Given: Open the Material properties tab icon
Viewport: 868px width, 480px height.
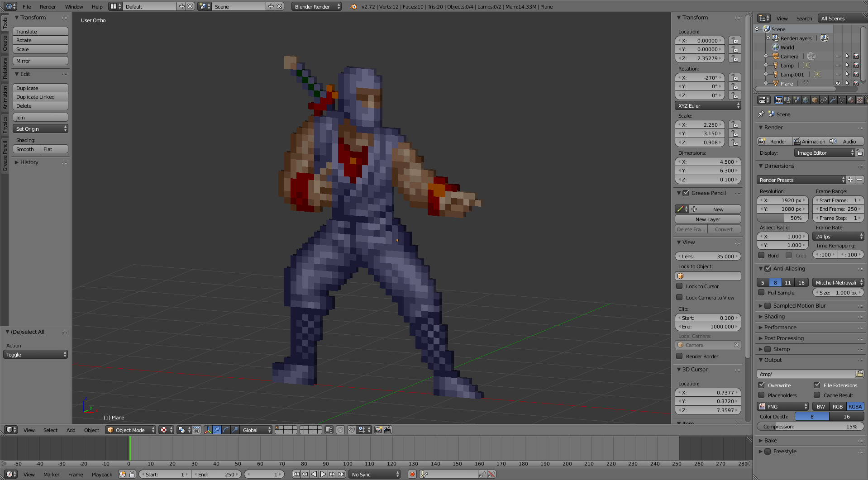Looking at the screenshot, I should [x=851, y=100].
